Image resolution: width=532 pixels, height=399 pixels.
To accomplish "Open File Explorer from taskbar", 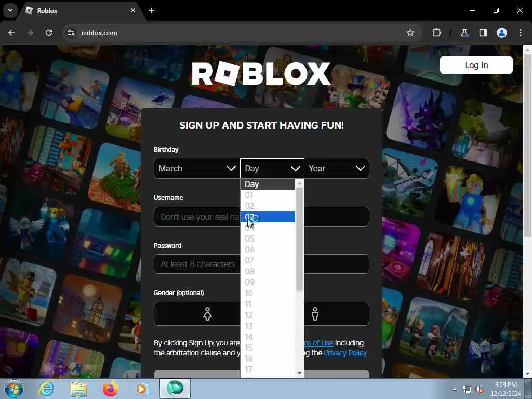I will pos(78,389).
